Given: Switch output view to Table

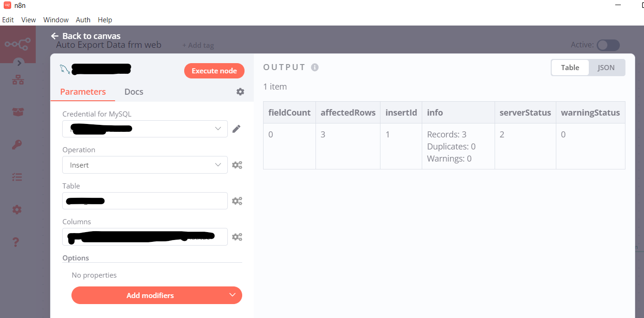Looking at the screenshot, I should [570, 67].
